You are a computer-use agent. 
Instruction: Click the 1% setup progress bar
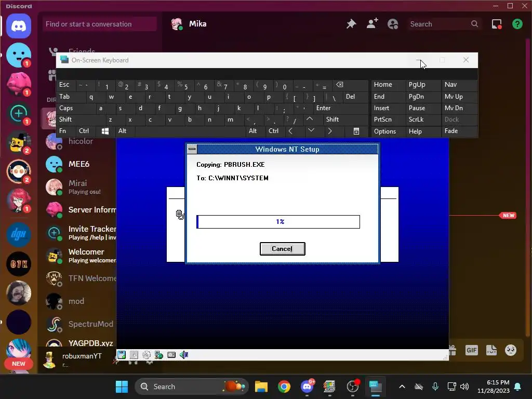tap(278, 221)
